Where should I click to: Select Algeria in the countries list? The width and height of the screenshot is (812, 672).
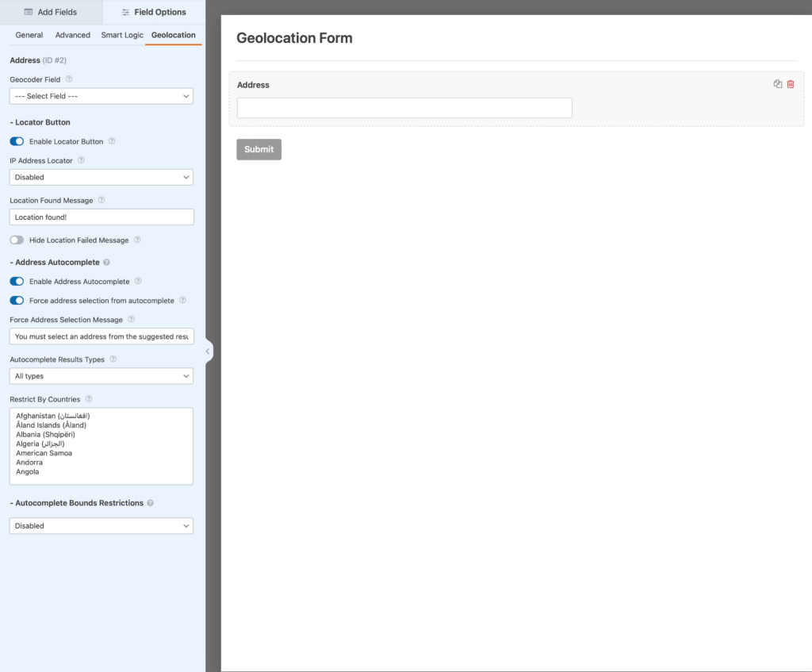coord(40,444)
